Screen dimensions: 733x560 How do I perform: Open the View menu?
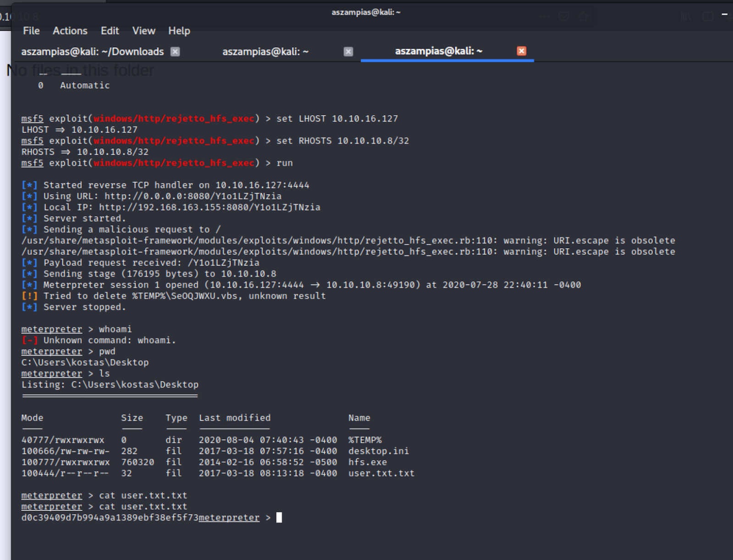tap(143, 31)
